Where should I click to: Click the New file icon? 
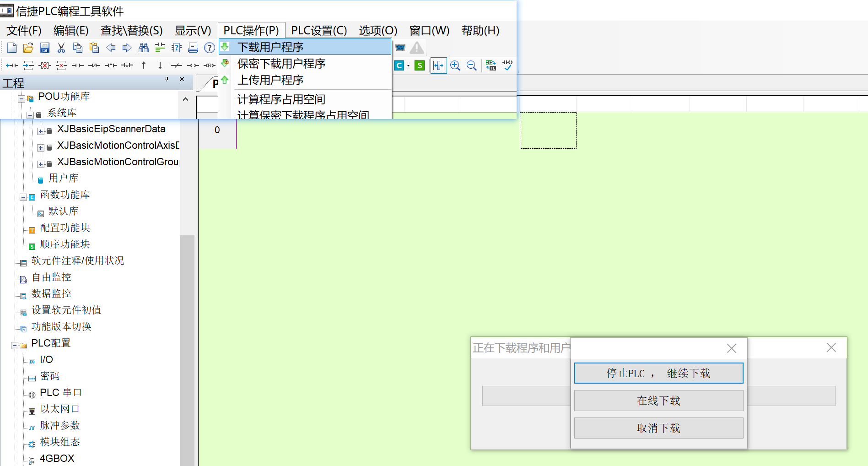12,48
